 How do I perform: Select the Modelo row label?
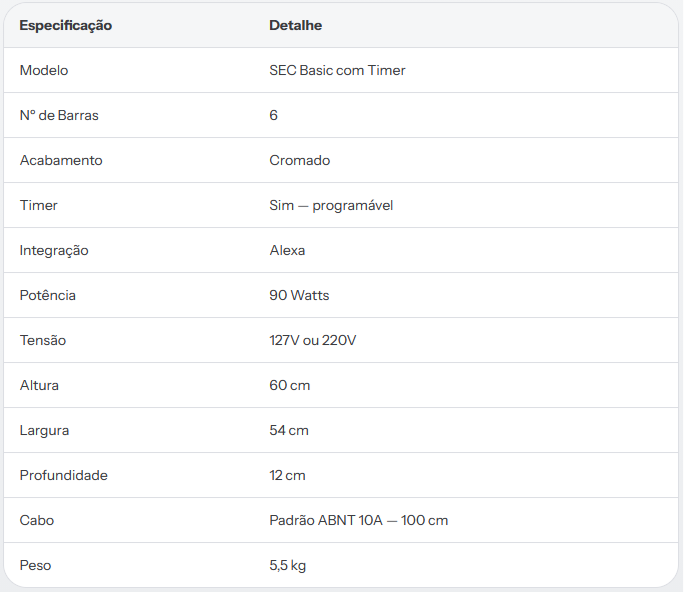(x=44, y=70)
